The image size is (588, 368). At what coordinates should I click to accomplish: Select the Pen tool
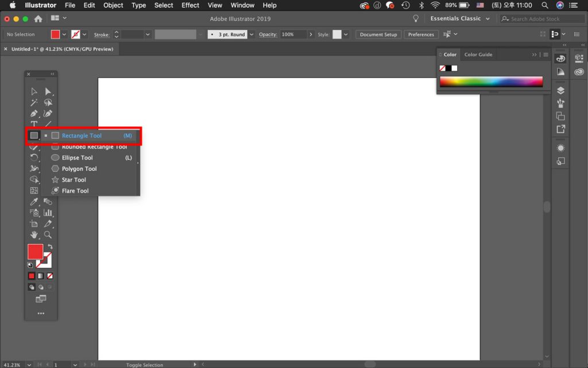[34, 113]
